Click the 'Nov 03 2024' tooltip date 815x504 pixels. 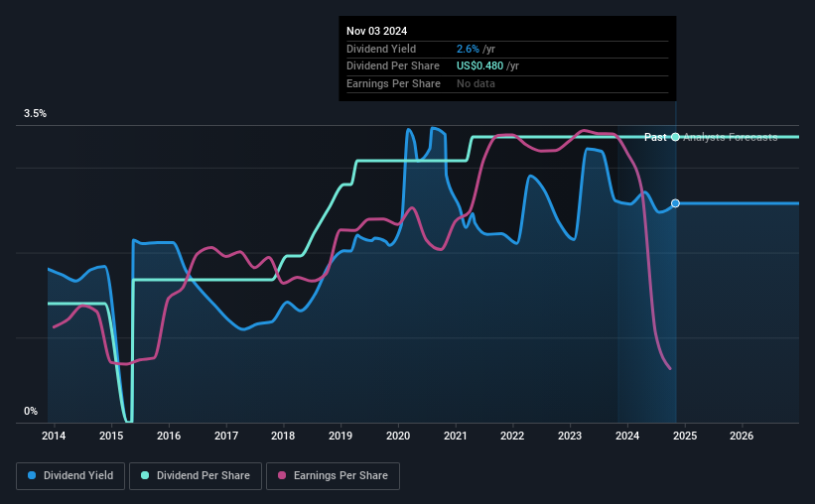[377, 31]
